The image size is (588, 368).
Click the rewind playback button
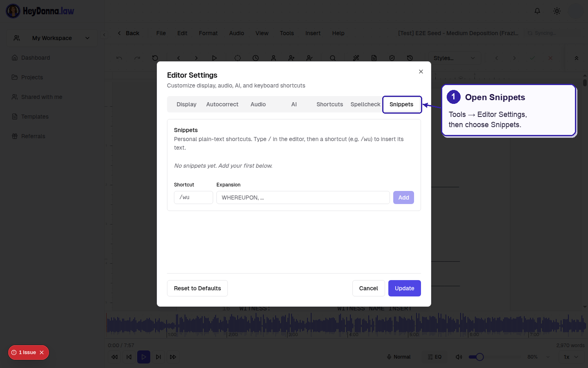coord(114,357)
